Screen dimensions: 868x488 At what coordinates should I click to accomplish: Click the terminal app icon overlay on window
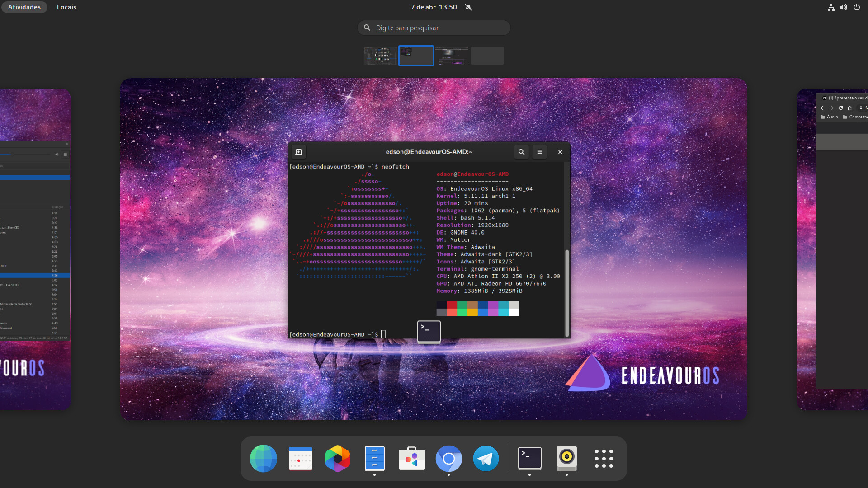pyautogui.click(x=429, y=332)
